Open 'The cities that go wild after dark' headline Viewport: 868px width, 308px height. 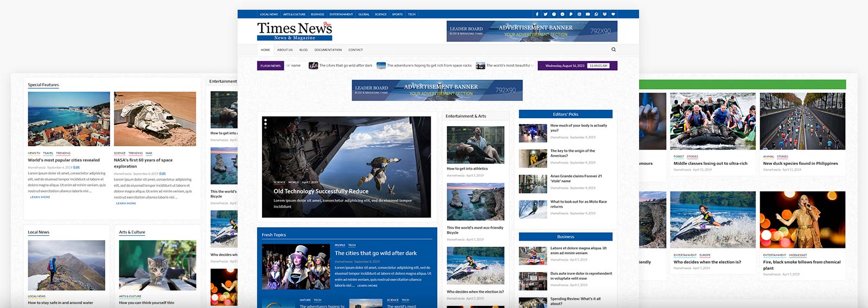pos(375,253)
